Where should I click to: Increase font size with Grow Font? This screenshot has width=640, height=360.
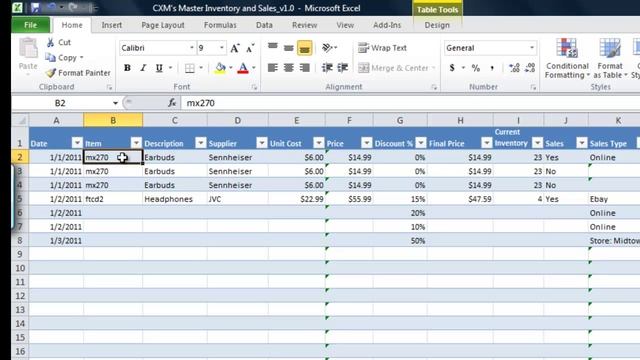point(235,48)
